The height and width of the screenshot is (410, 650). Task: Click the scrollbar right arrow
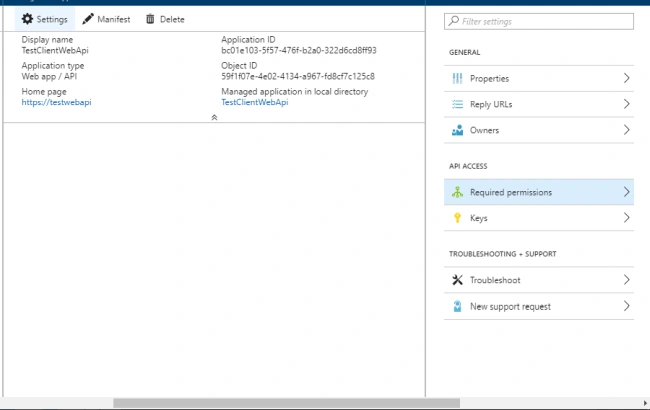click(x=645, y=403)
